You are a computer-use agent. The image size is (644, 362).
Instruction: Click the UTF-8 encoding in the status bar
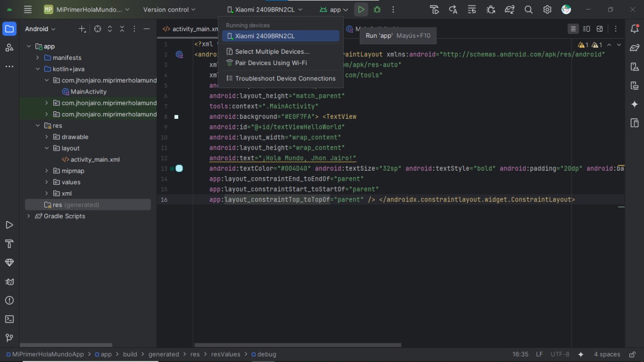point(560,354)
